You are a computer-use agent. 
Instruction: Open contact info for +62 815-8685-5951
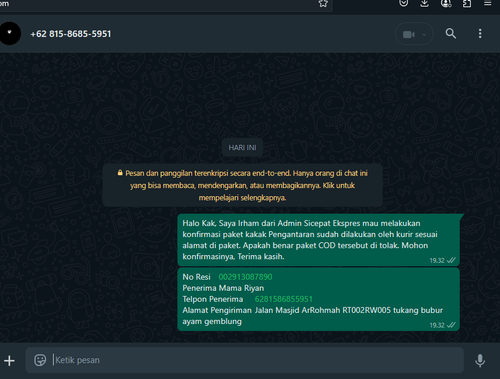click(x=71, y=34)
